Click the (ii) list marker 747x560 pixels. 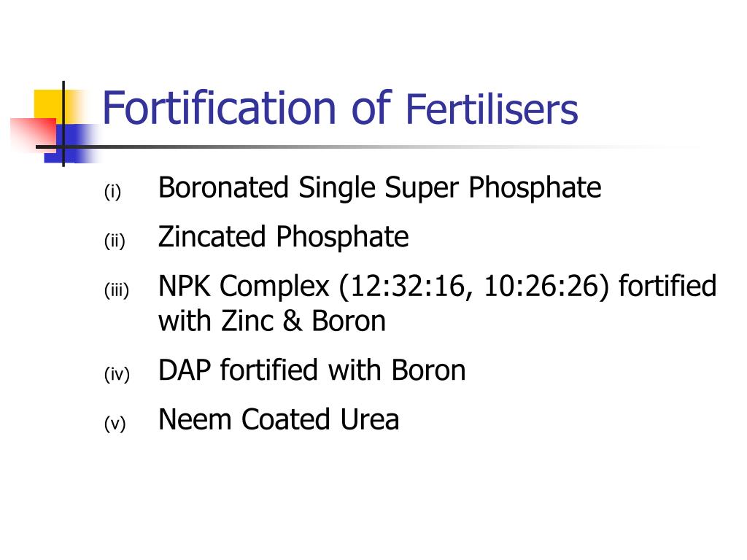115,241
